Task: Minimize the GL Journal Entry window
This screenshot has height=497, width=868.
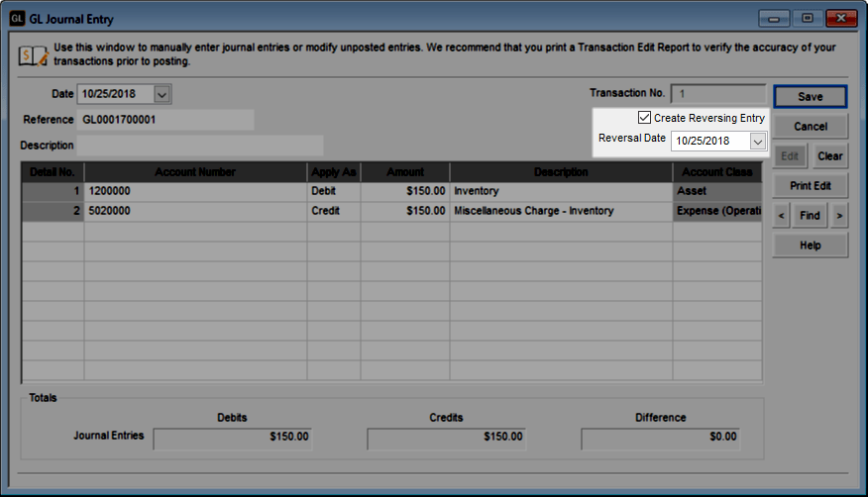Action: click(x=774, y=19)
